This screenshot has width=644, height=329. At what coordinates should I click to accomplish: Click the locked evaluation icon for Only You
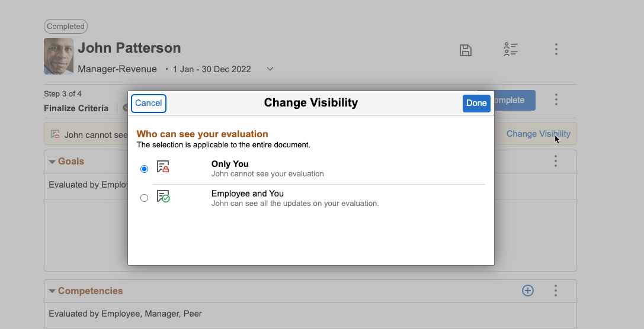tap(163, 167)
